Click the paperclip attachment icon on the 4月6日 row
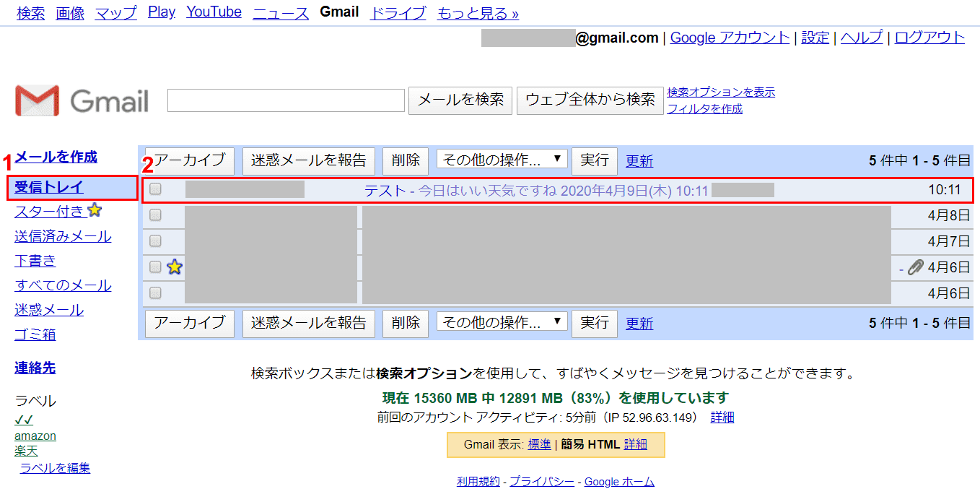The width and height of the screenshot is (980, 502). [x=916, y=267]
